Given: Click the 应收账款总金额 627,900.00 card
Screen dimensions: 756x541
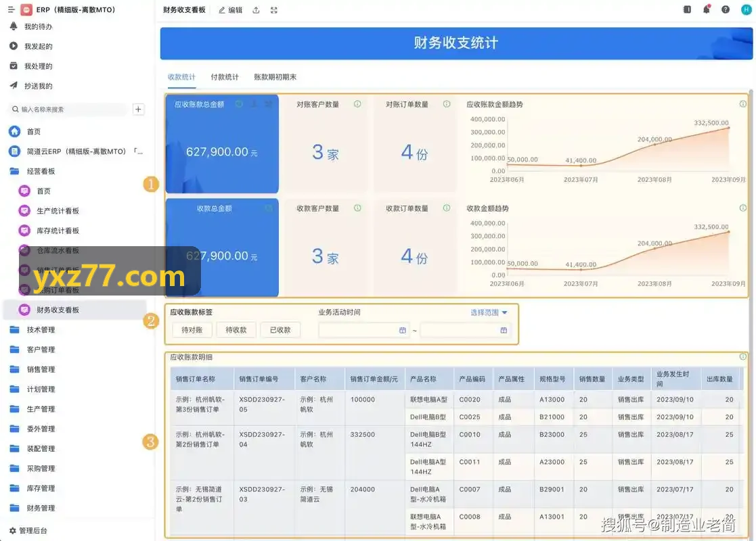Looking at the screenshot, I should (x=222, y=144).
